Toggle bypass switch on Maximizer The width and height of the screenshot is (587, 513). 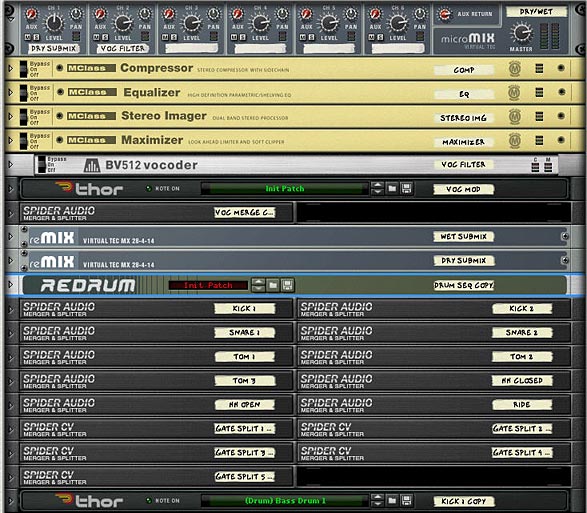[x=24, y=141]
